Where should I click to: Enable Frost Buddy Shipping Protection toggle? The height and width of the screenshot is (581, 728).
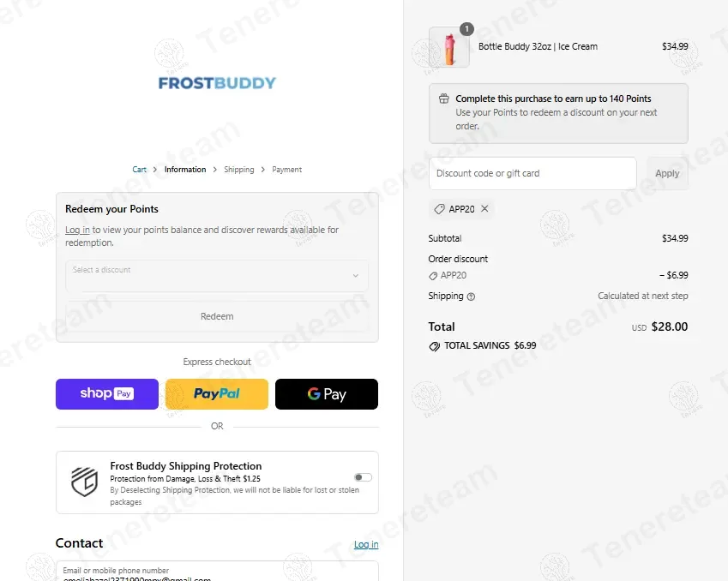pyautogui.click(x=363, y=477)
